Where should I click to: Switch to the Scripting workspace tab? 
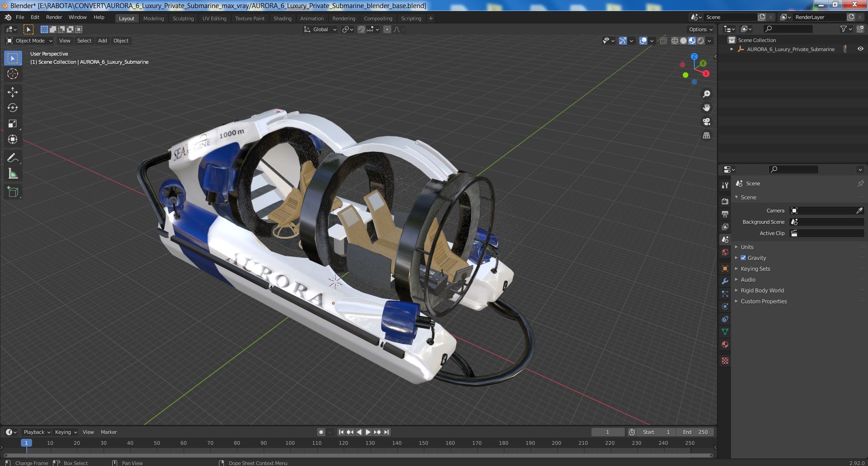click(411, 18)
